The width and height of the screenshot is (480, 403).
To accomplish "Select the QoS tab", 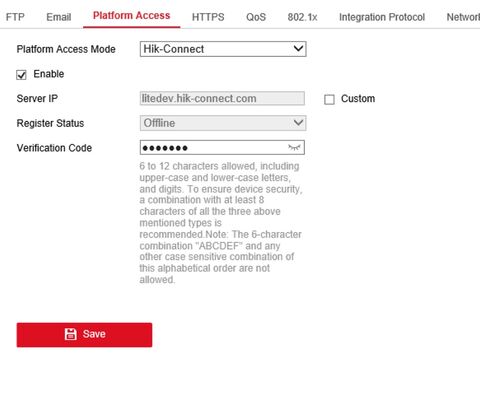I will pyautogui.click(x=256, y=17).
